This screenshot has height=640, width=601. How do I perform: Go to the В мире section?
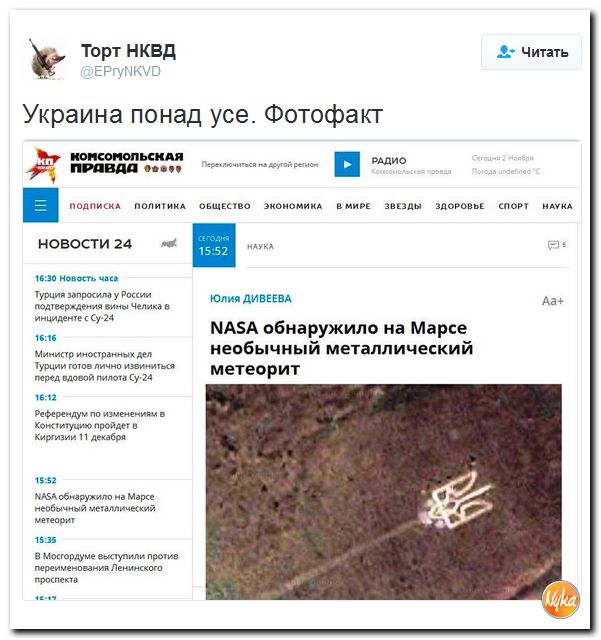(x=354, y=207)
